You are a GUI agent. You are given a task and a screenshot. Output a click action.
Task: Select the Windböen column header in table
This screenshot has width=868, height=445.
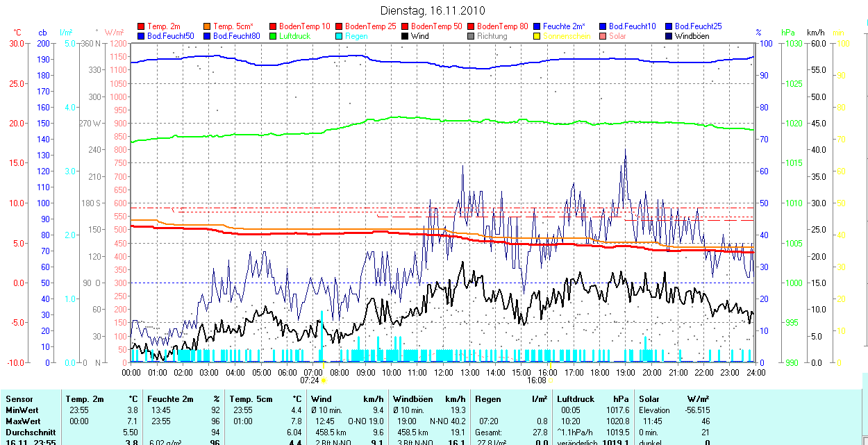(x=414, y=399)
